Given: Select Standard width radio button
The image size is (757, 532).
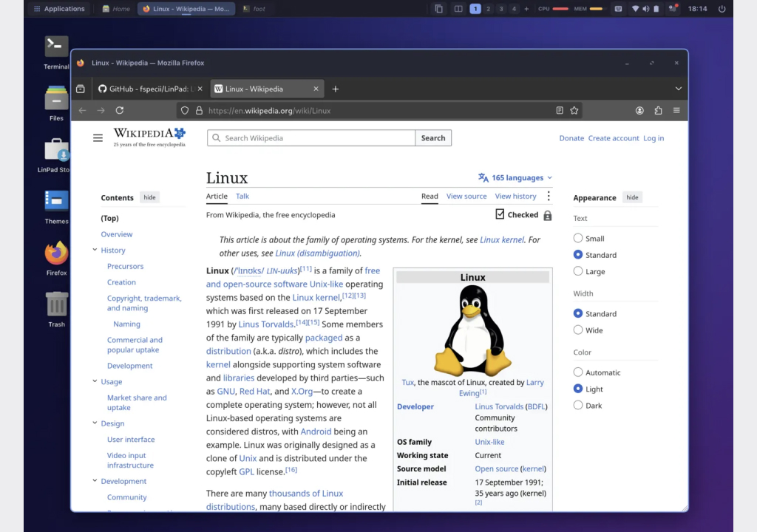Looking at the screenshot, I should coord(578,313).
